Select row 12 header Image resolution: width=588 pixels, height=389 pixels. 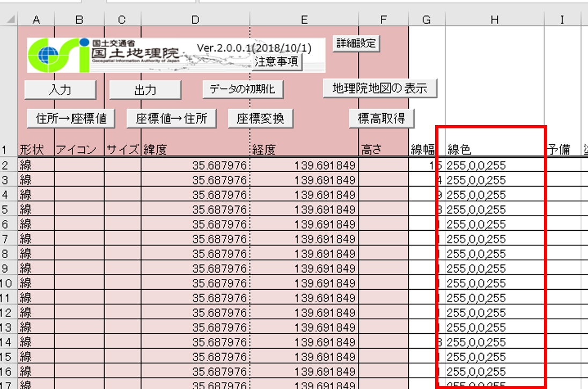click(x=9, y=312)
